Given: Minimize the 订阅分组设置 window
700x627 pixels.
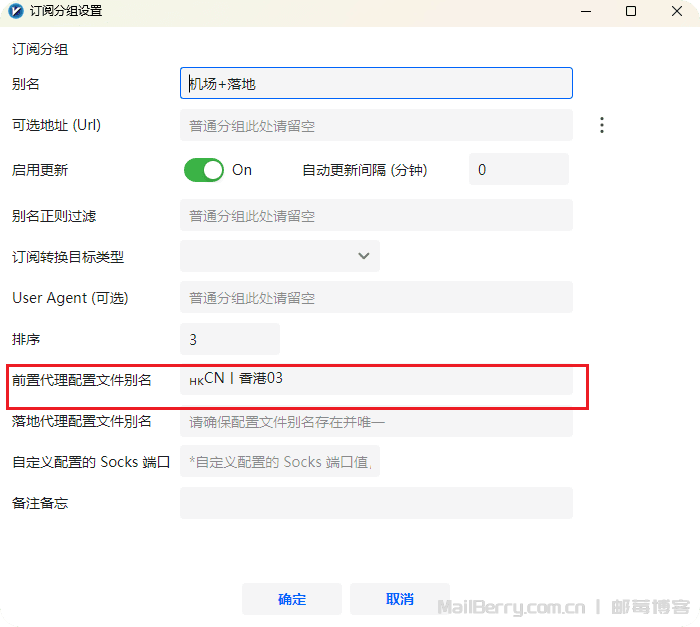Looking at the screenshot, I should click(x=583, y=12).
